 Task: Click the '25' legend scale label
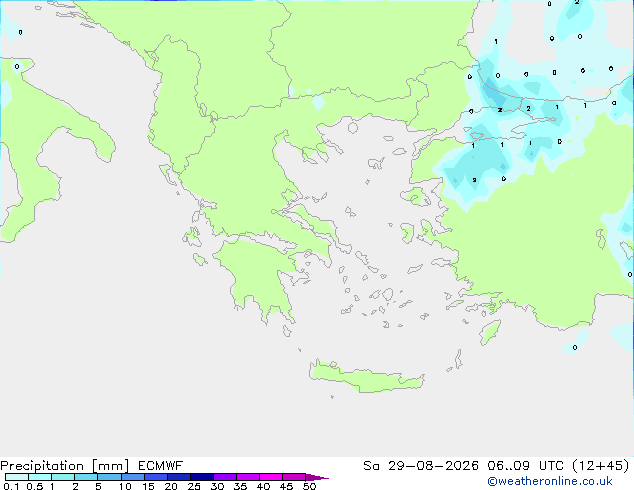[x=194, y=486]
